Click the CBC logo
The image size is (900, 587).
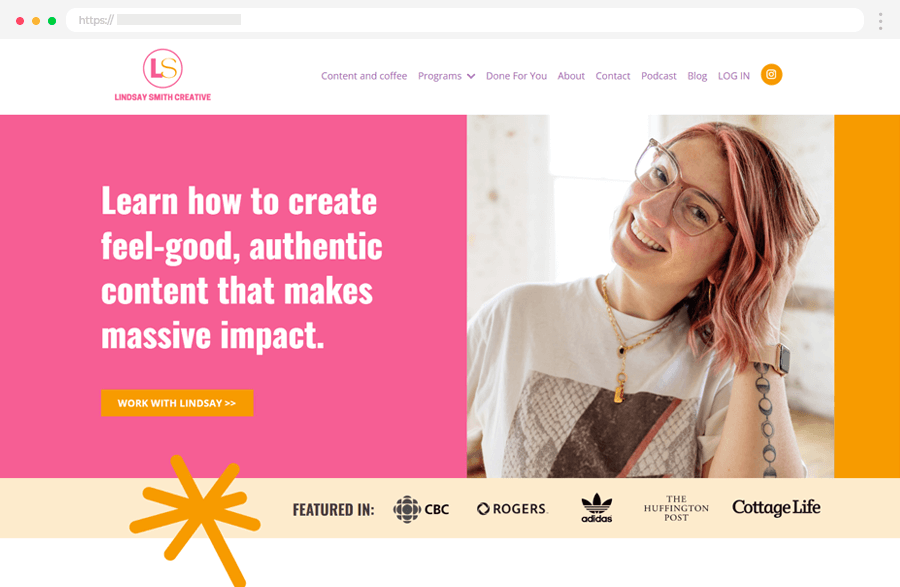point(421,509)
